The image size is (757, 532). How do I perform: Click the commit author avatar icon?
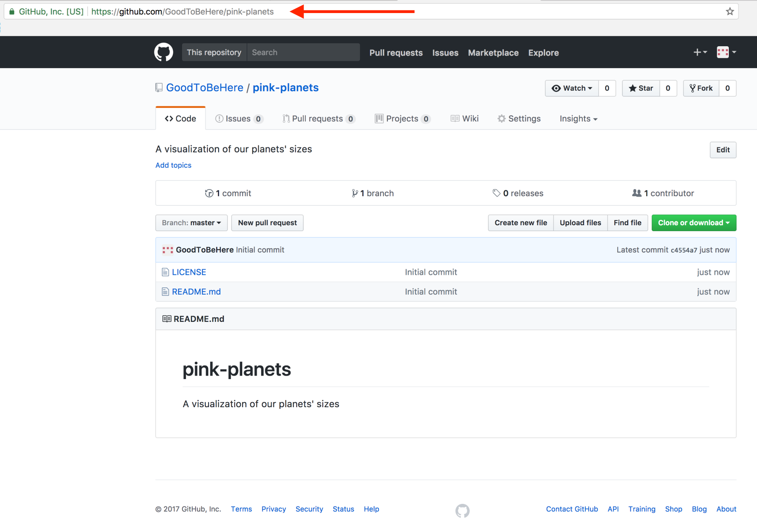tap(168, 250)
